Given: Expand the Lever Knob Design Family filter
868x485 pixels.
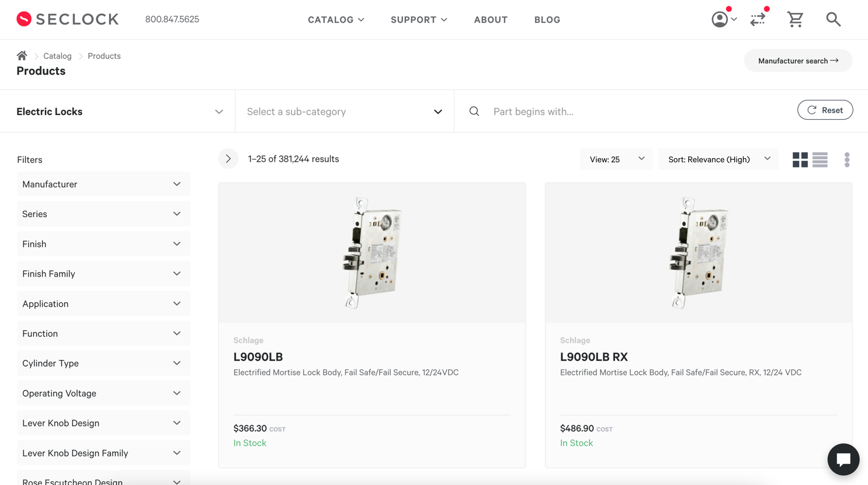Looking at the screenshot, I should click(103, 453).
